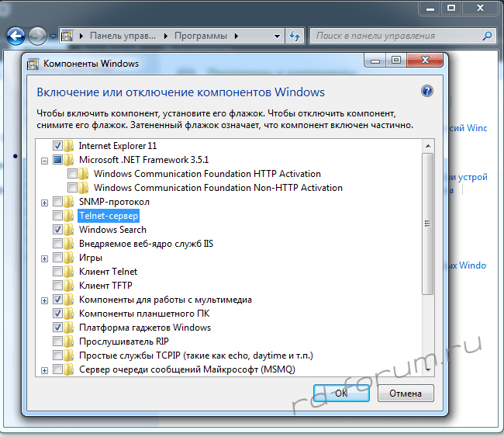Click the Windows Search folder icon

(70, 230)
